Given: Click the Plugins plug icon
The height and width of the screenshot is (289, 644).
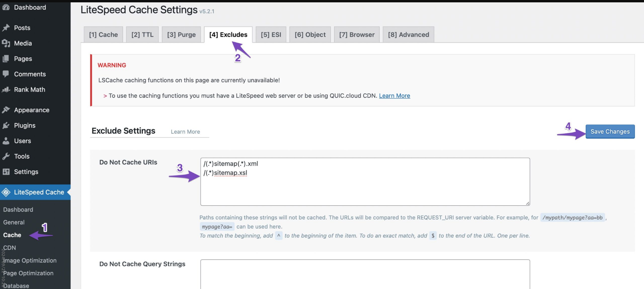Looking at the screenshot, I should [6, 125].
